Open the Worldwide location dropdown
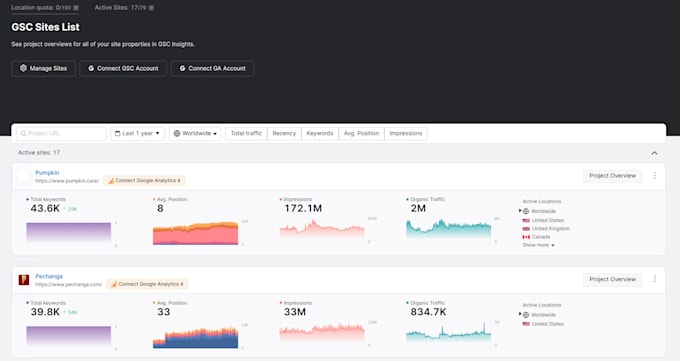This screenshot has width=680, height=361. pos(195,134)
